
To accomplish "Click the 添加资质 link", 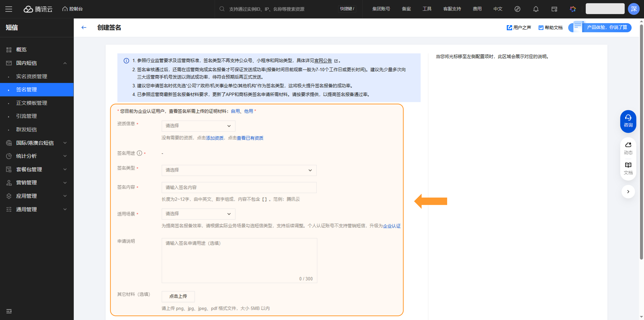I will tap(214, 138).
